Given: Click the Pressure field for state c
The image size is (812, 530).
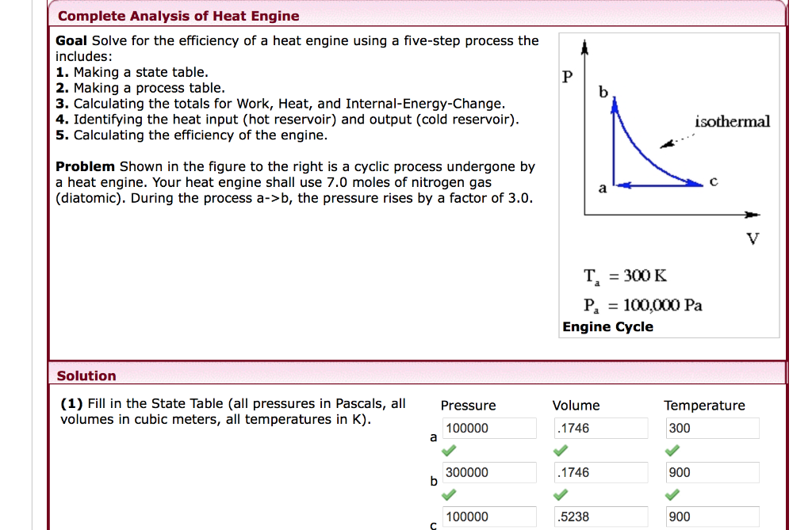Looking at the screenshot, I should tap(488, 516).
